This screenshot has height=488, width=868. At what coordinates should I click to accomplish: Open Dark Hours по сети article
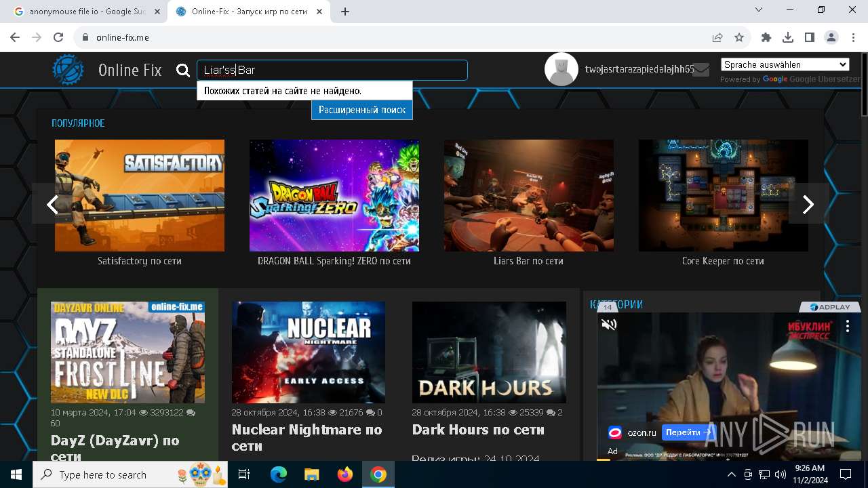pyautogui.click(x=478, y=430)
